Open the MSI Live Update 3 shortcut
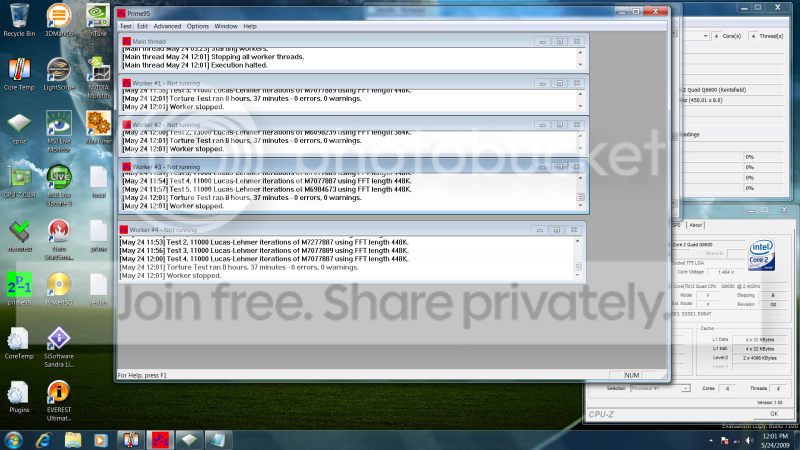Image resolution: width=800 pixels, height=450 pixels. click(x=59, y=185)
